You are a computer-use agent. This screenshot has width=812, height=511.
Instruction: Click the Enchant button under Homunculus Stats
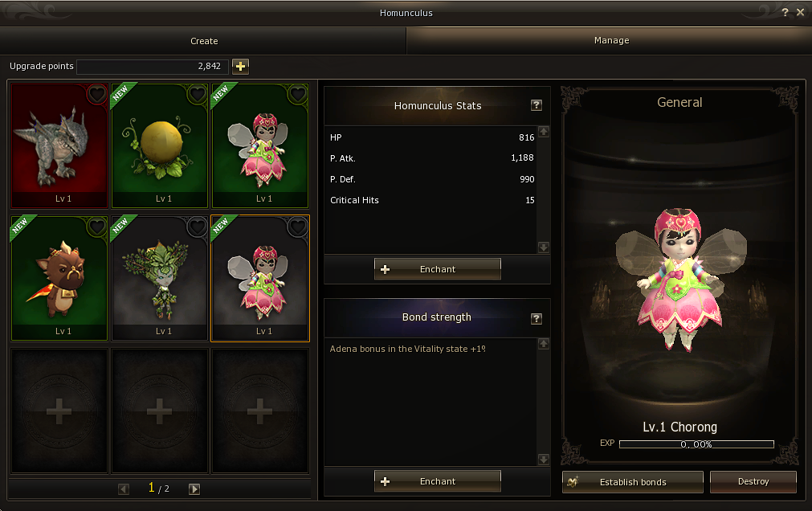point(438,269)
